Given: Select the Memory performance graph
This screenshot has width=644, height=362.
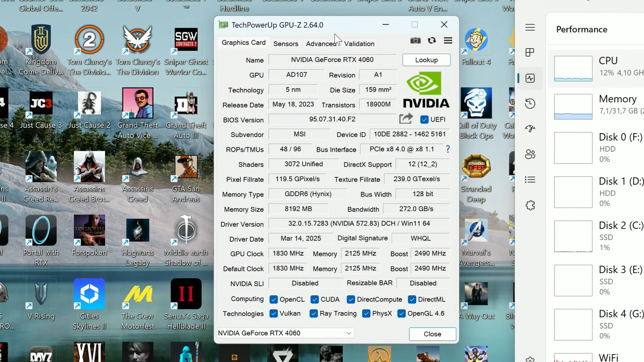Looking at the screenshot, I should (573, 107).
